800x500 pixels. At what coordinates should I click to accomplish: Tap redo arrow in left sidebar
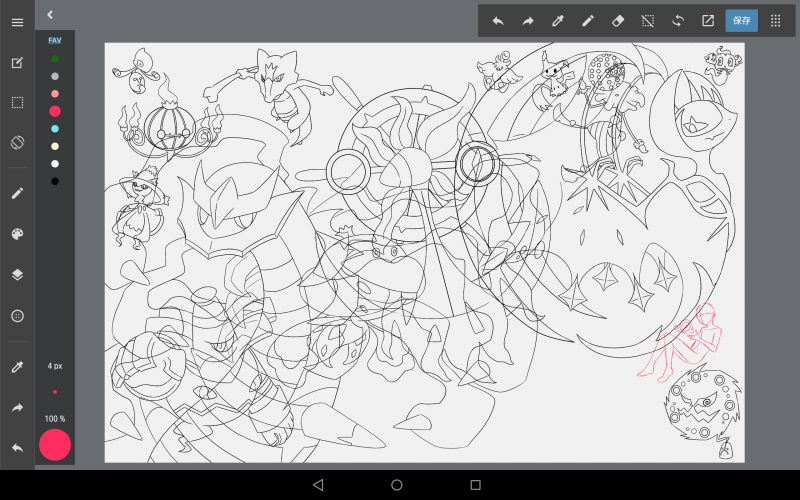pos(17,408)
